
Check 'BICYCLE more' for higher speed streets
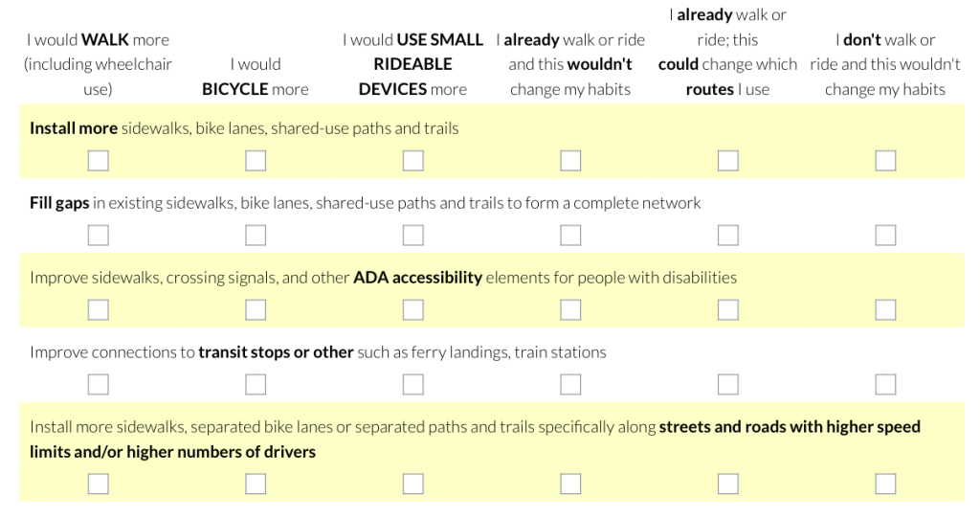click(256, 484)
